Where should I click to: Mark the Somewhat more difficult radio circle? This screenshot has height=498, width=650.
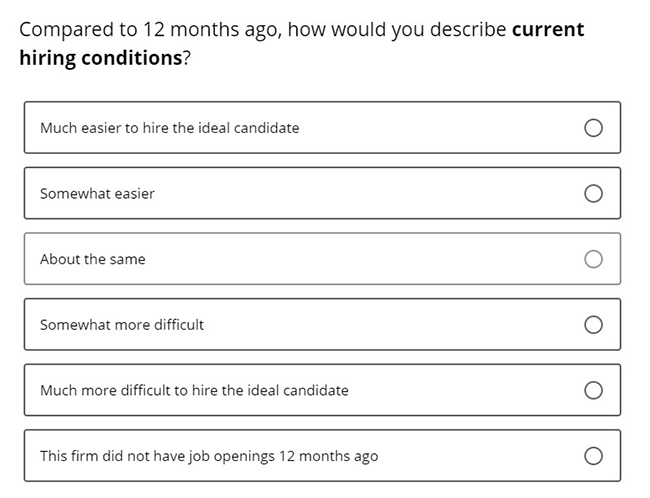point(593,325)
